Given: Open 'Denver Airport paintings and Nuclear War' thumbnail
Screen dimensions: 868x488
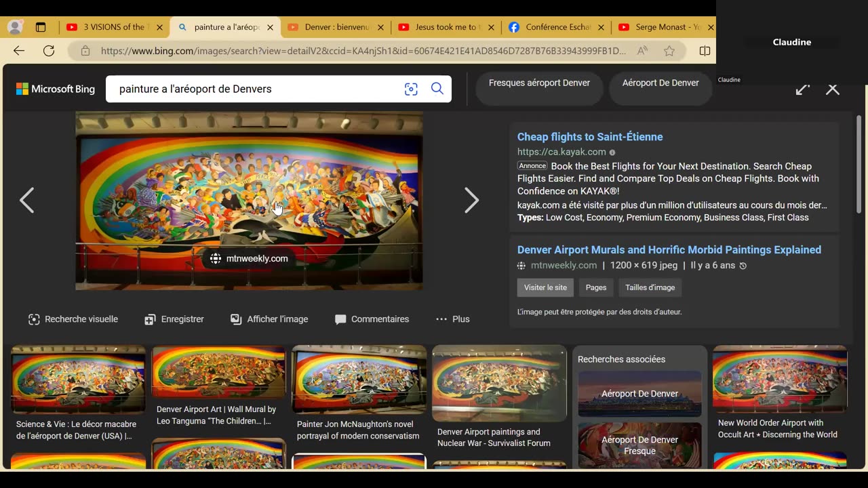Looking at the screenshot, I should point(499,383).
